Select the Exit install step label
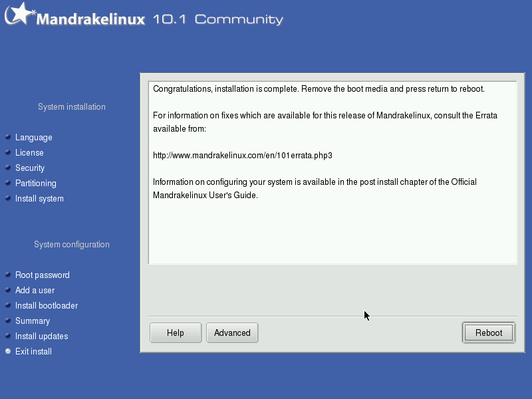Image resolution: width=532 pixels, height=399 pixels. tap(34, 351)
